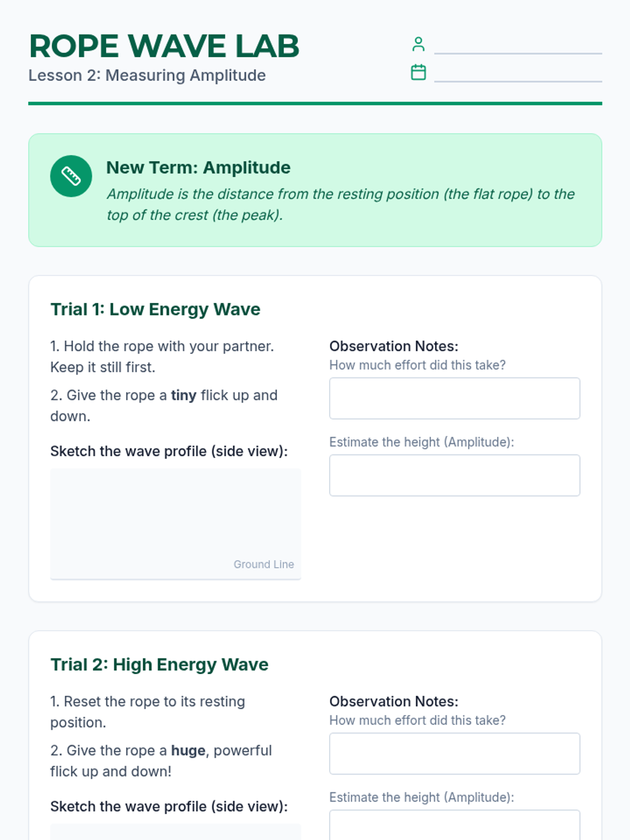
Task: Click the person icon beside name line
Action: [x=418, y=44]
